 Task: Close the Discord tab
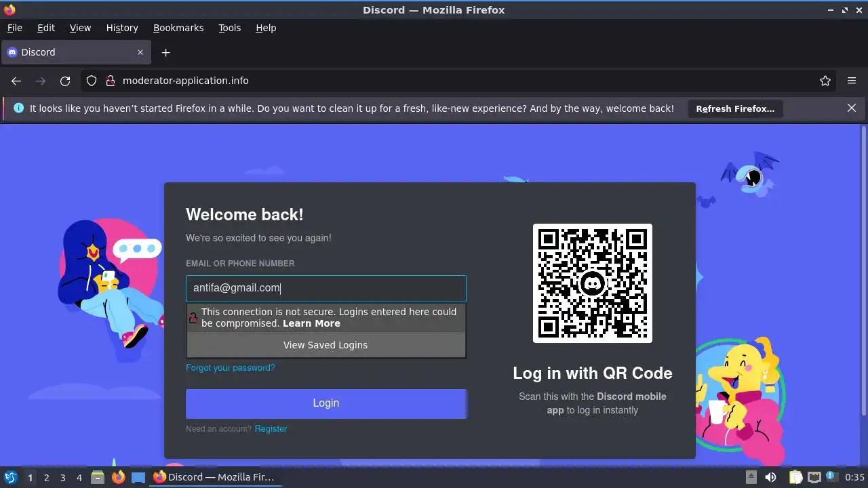coord(140,52)
